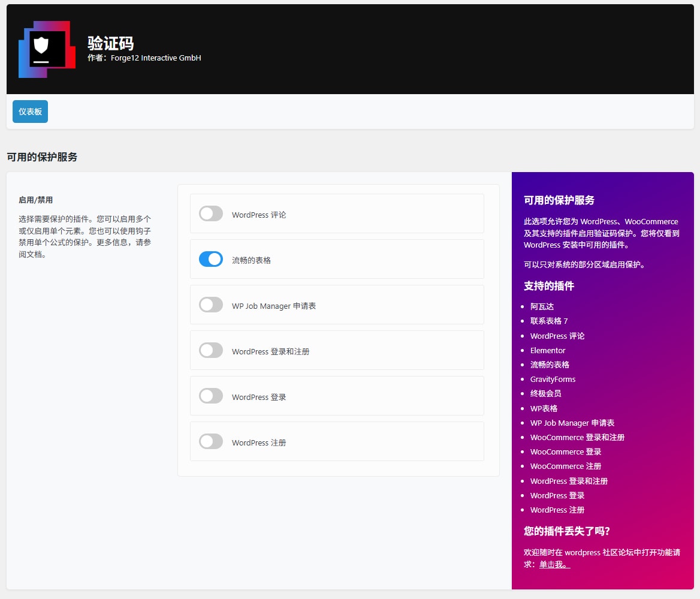
Task: Activate the WordPress 登录 toggle
Action: pos(210,396)
